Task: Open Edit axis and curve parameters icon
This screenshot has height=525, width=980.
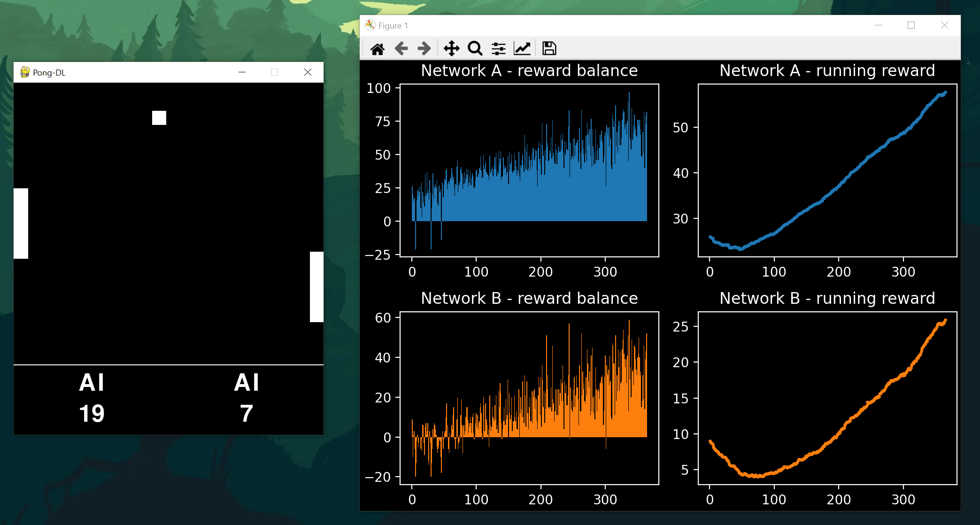Action: pyautogui.click(x=522, y=48)
